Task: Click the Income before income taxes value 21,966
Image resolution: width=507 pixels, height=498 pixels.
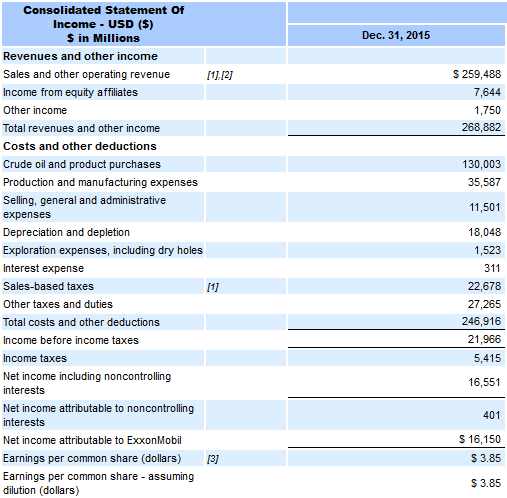Action: pyautogui.click(x=484, y=339)
